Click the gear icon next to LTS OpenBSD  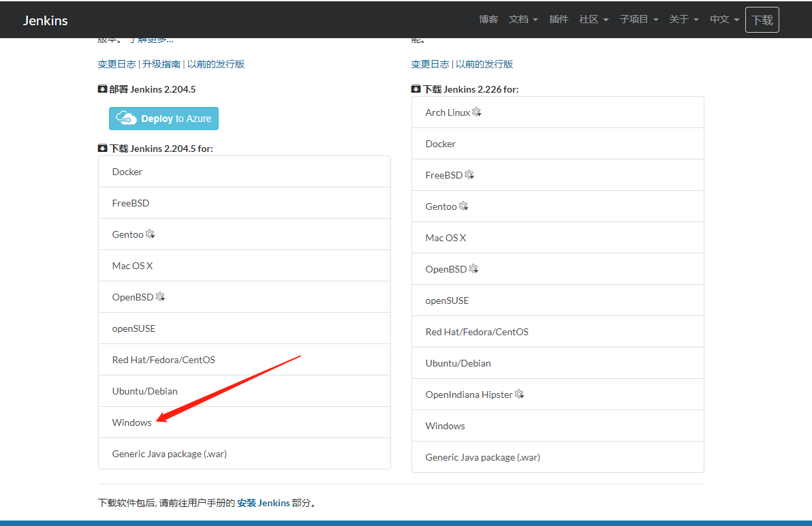(x=160, y=296)
